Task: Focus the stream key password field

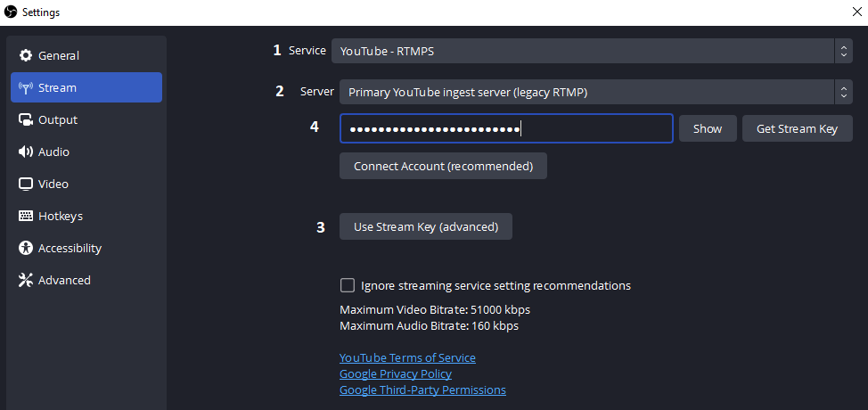Action: coord(505,128)
